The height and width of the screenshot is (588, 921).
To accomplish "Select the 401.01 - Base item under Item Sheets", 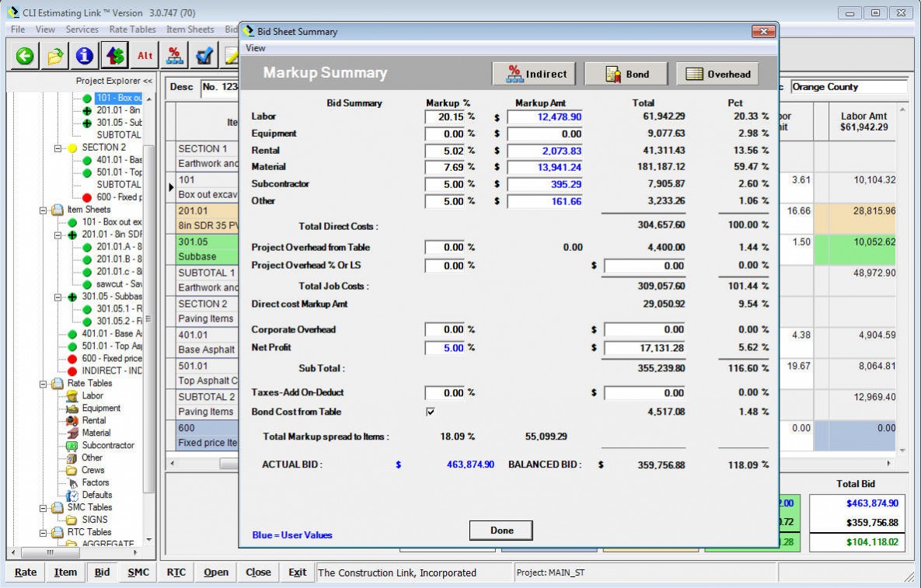I will coord(112,334).
